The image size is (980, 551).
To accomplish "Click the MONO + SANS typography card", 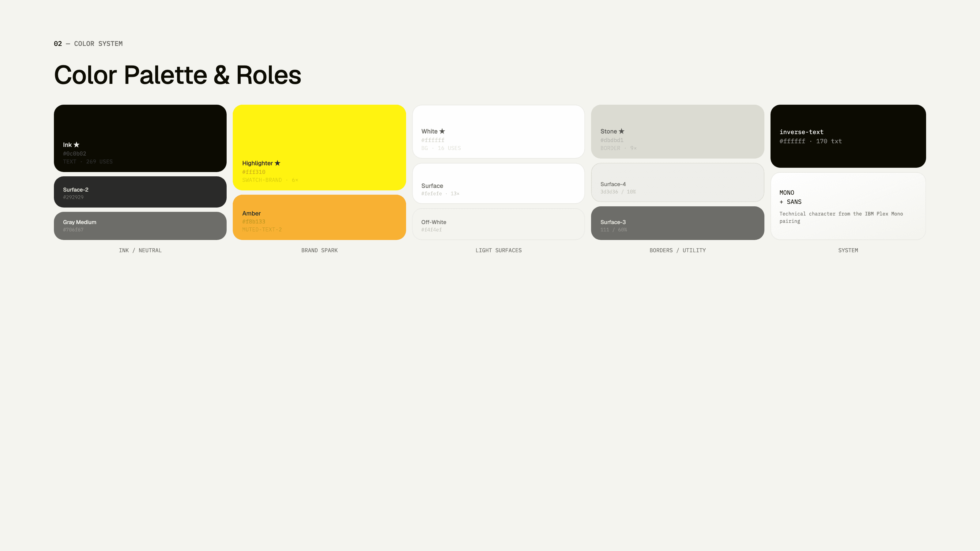I will coord(848,206).
